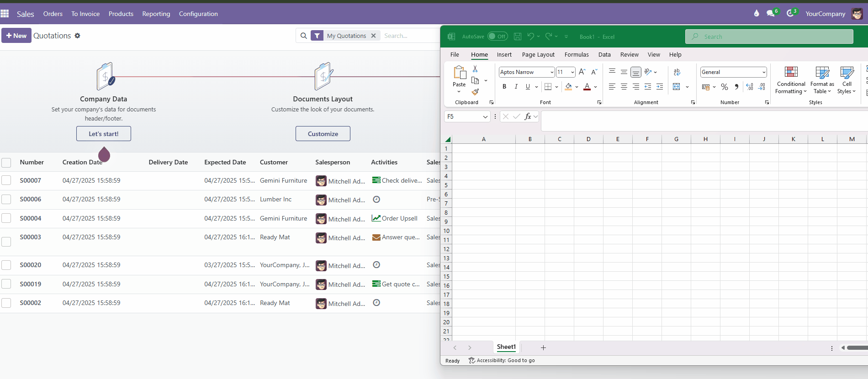The width and height of the screenshot is (868, 379).
Task: Expand Cell Styles gallery in Excel
Action: tap(847, 80)
